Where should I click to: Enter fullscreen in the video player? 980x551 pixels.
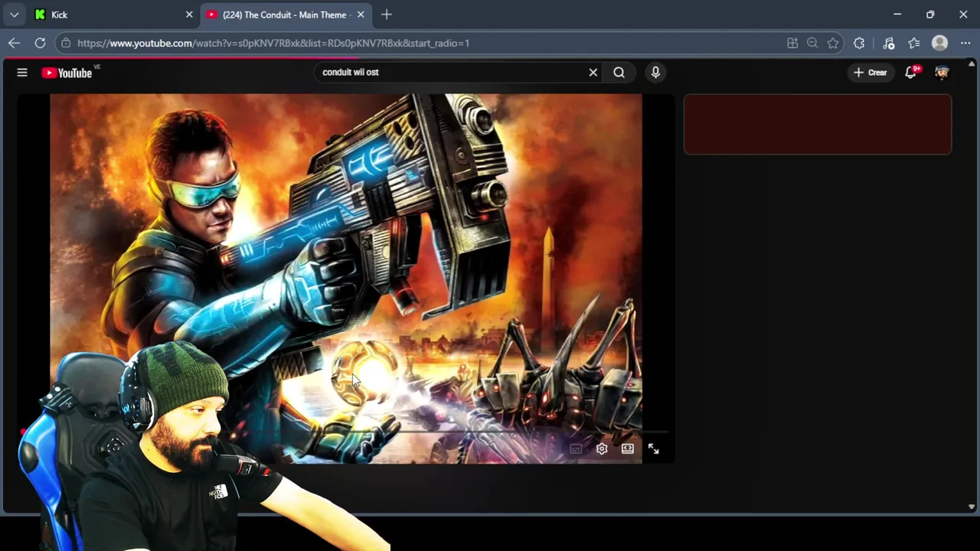[654, 449]
